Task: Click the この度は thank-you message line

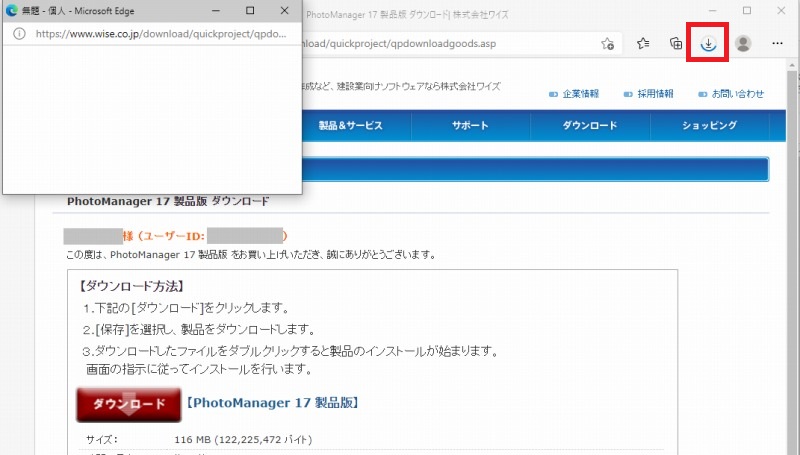Action: (x=251, y=255)
